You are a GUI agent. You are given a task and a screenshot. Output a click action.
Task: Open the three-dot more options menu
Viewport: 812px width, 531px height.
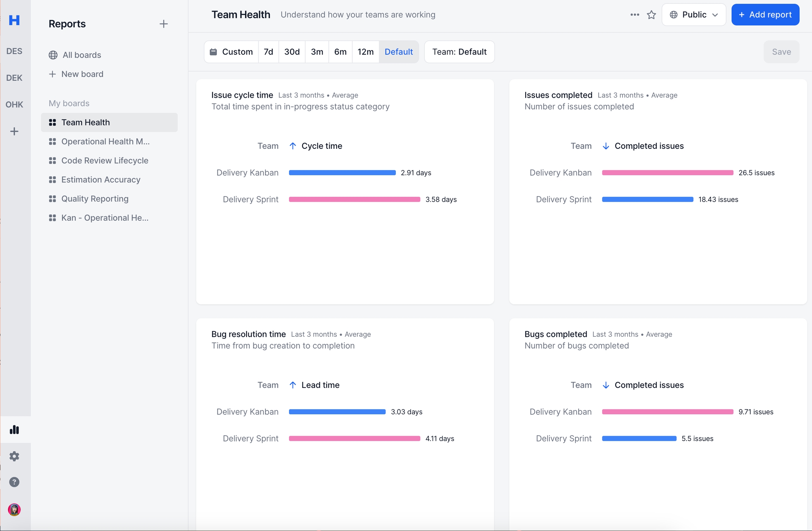635,15
